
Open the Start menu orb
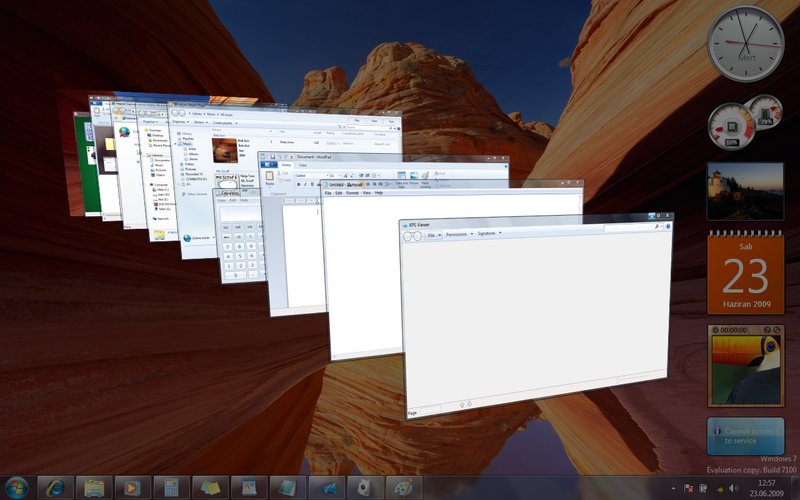pyautogui.click(x=16, y=488)
